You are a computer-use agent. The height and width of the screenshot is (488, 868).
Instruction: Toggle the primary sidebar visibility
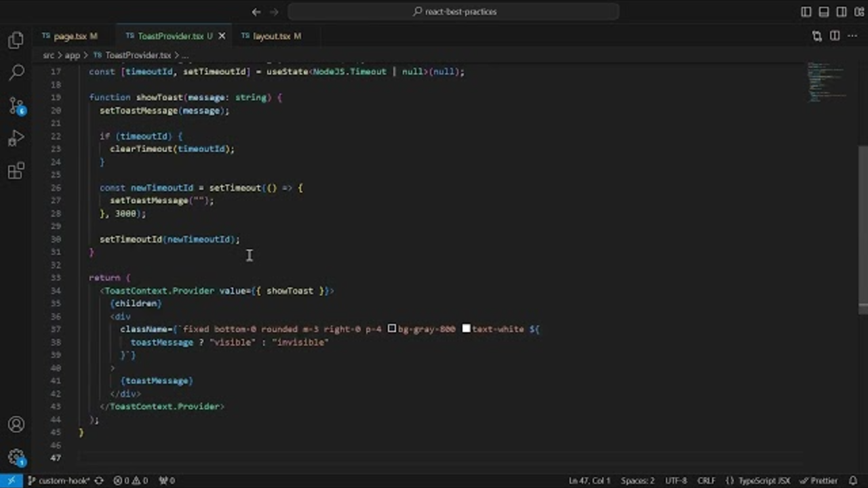click(x=806, y=12)
